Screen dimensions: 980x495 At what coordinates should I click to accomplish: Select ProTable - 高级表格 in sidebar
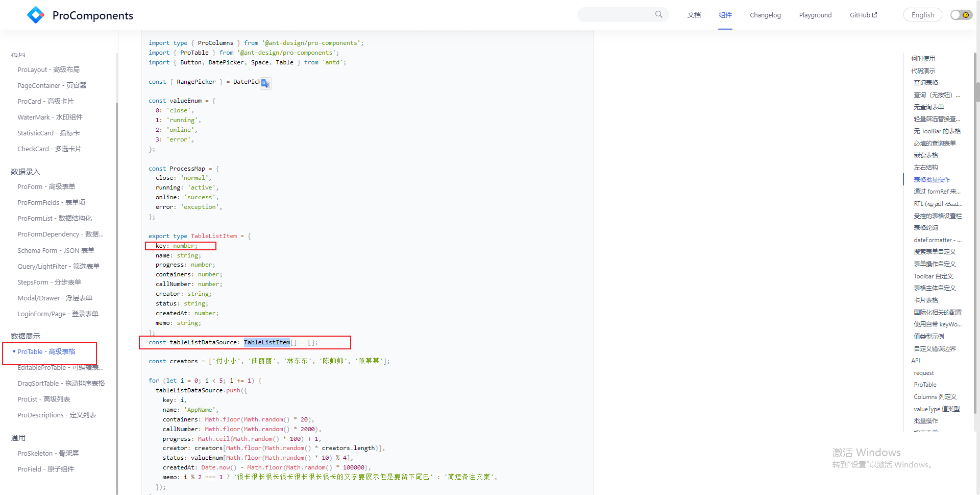46,351
